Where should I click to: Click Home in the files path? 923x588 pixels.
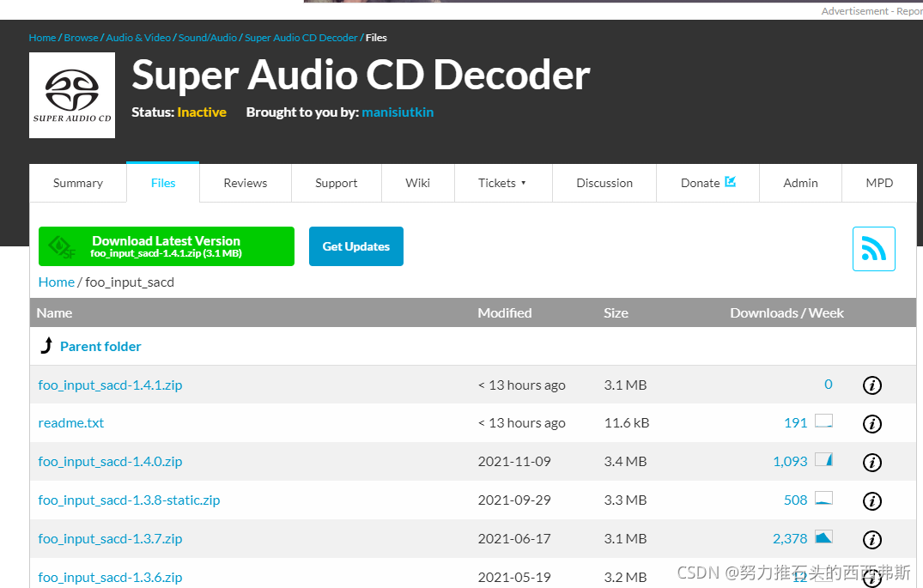tap(57, 282)
